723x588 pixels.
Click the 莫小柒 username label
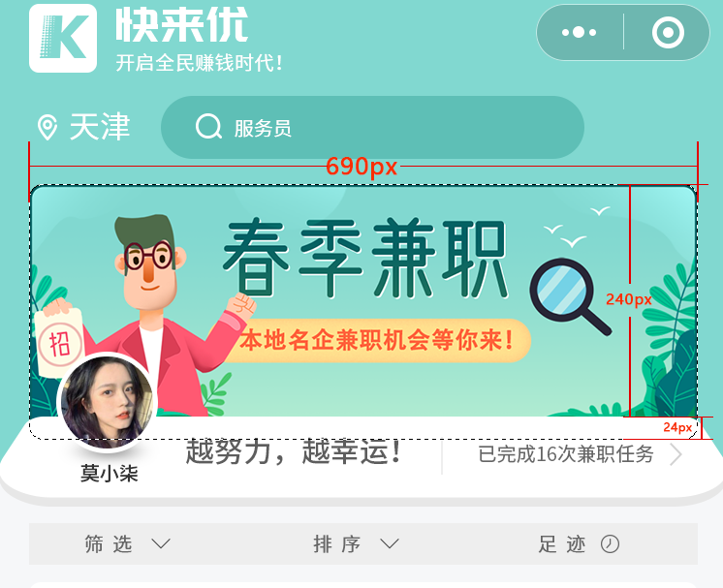(x=110, y=474)
